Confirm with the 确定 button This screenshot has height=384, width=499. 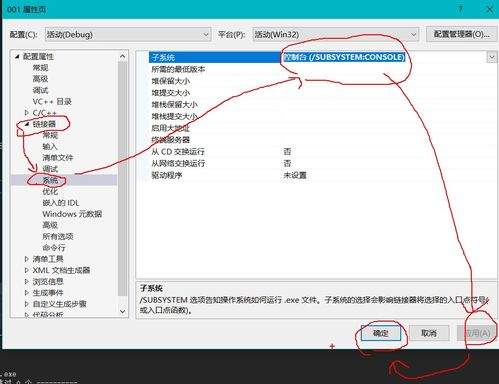pyautogui.click(x=381, y=333)
